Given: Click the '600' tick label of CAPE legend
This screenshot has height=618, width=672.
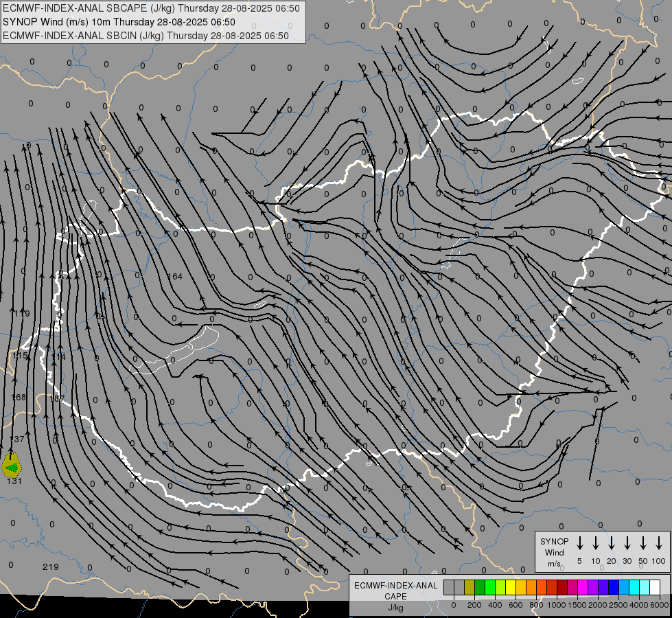Looking at the screenshot, I should 515,605.
